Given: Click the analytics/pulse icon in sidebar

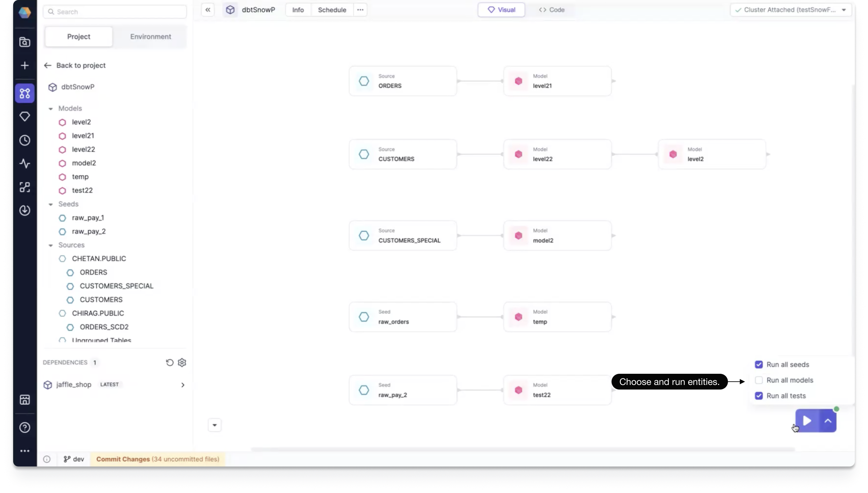Looking at the screenshot, I should coord(24,164).
